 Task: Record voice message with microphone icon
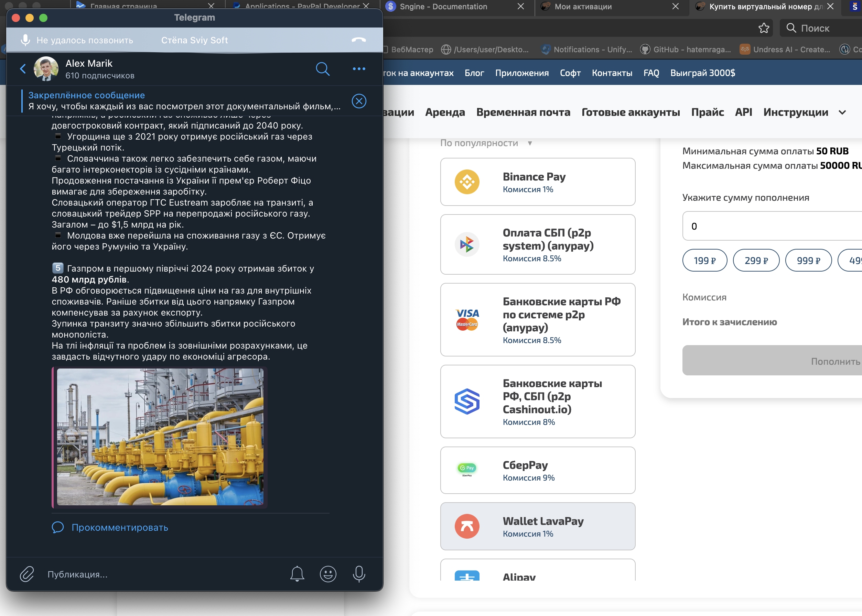click(x=359, y=574)
